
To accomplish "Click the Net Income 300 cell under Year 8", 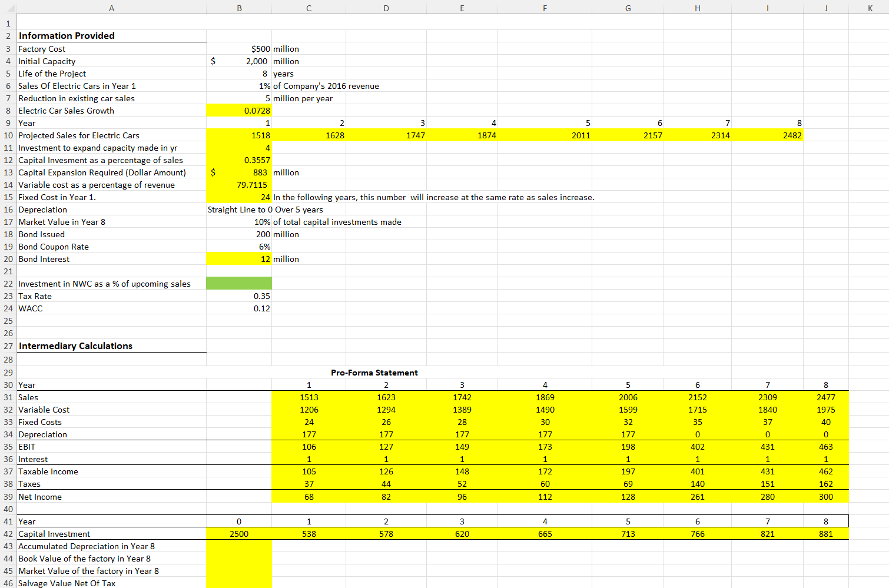I will pos(825,497).
